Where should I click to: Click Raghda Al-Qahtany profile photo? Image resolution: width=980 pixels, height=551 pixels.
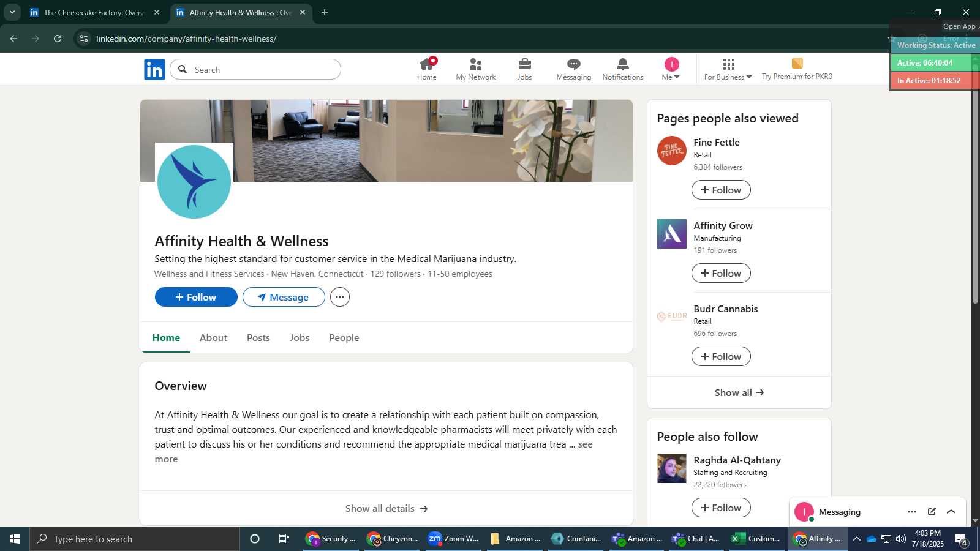672,468
